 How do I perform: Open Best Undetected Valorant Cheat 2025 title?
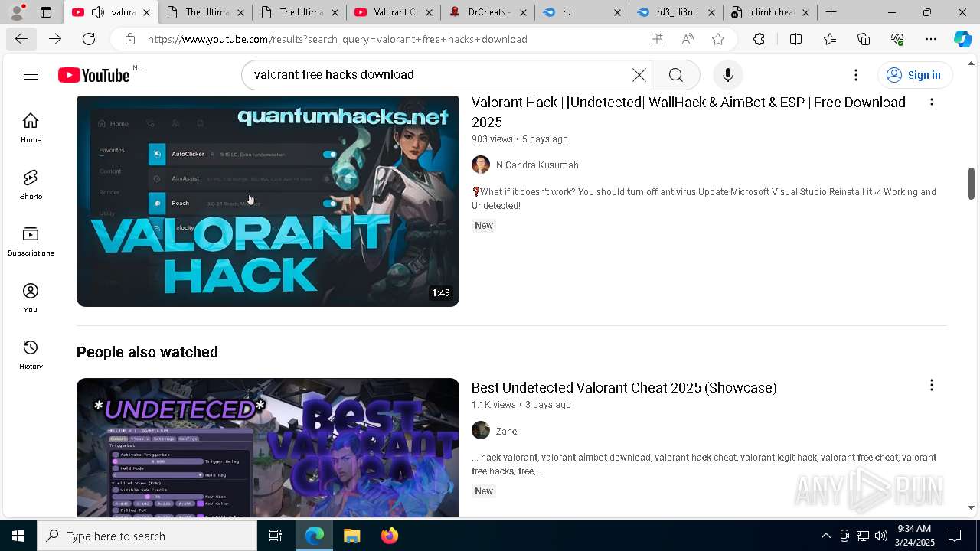point(624,387)
